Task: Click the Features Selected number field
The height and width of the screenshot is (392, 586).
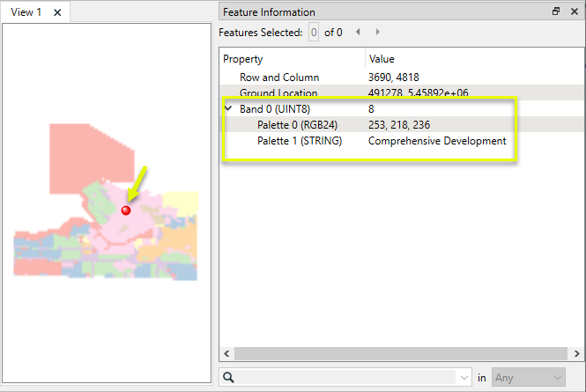Action: [x=313, y=33]
